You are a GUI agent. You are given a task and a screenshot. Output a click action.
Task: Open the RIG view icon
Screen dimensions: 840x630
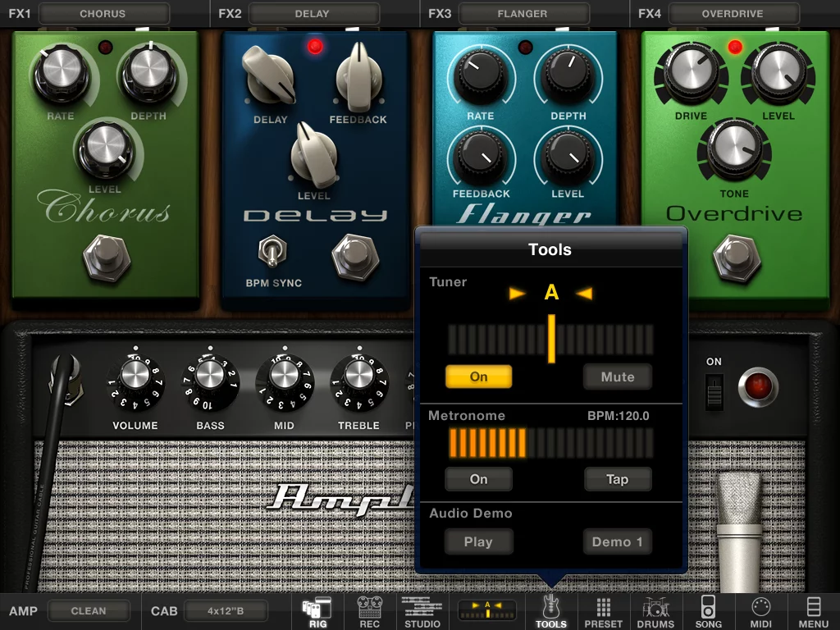tap(317, 610)
